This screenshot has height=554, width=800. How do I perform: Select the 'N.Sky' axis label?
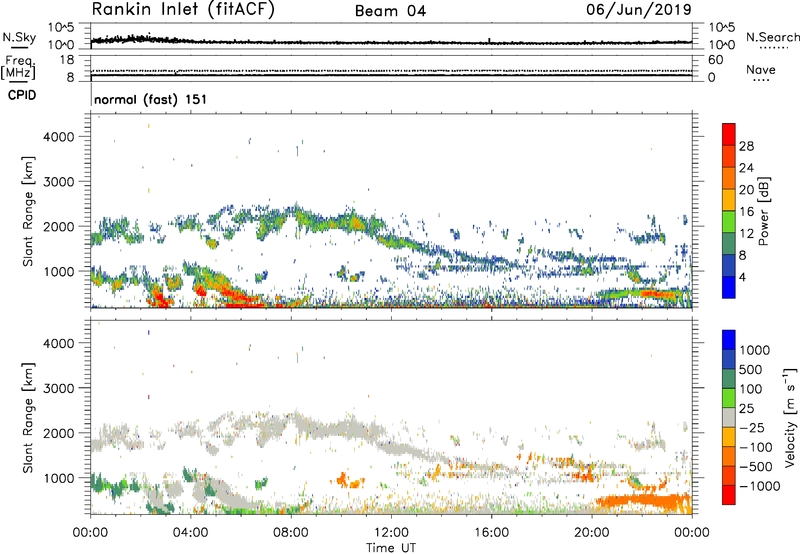[x=19, y=38]
